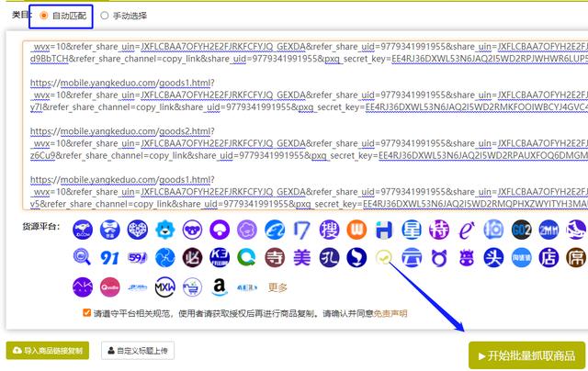Screen dimensions: 588x371
Task: Click the 自定义标题上传 button
Action: 138,351
